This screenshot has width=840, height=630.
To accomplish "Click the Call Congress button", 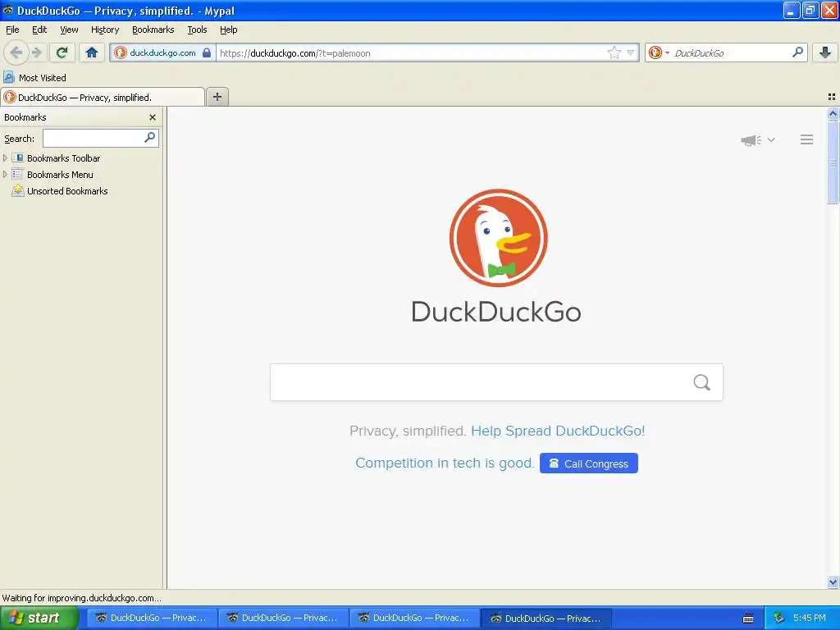I will pyautogui.click(x=589, y=463).
